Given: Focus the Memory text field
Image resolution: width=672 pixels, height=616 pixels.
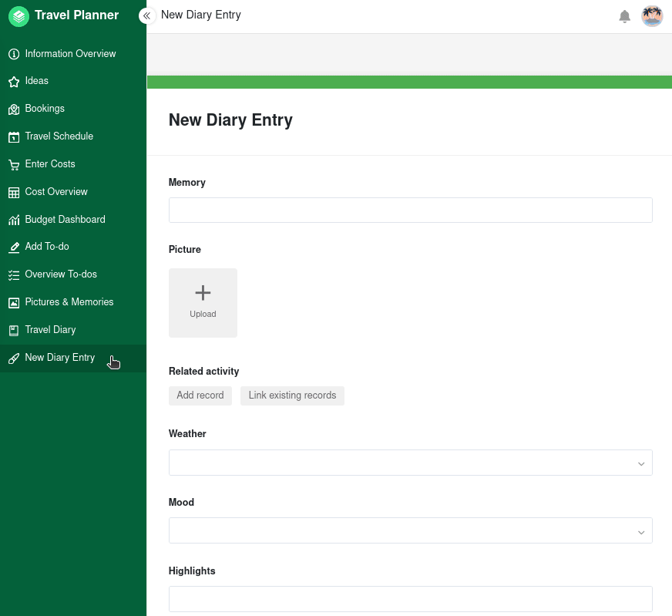Looking at the screenshot, I should click(410, 210).
